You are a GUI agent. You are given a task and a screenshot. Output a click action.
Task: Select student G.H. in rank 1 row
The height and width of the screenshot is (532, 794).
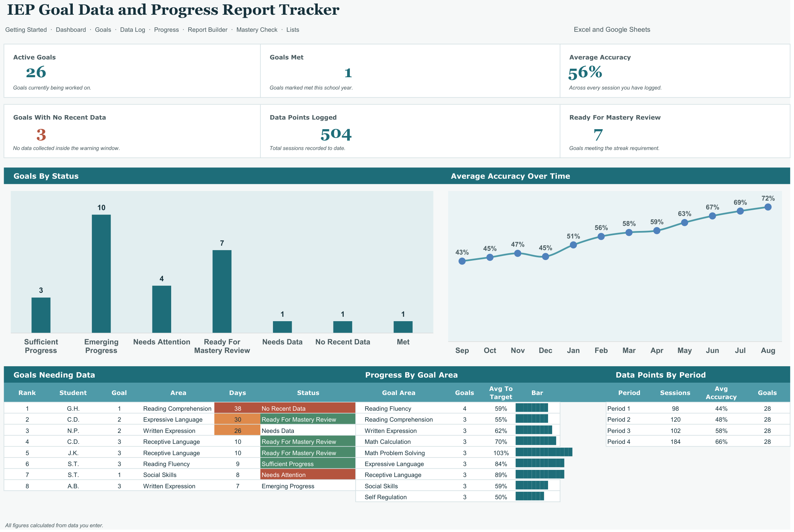tap(73, 408)
